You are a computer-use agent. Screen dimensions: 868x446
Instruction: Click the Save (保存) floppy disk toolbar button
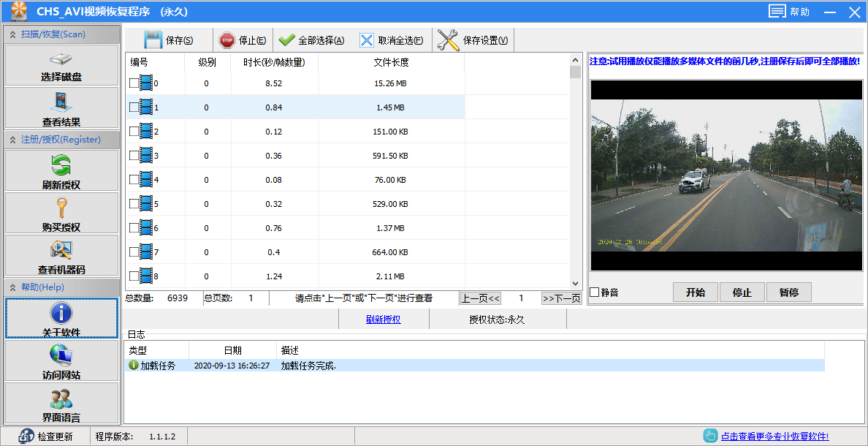point(169,40)
